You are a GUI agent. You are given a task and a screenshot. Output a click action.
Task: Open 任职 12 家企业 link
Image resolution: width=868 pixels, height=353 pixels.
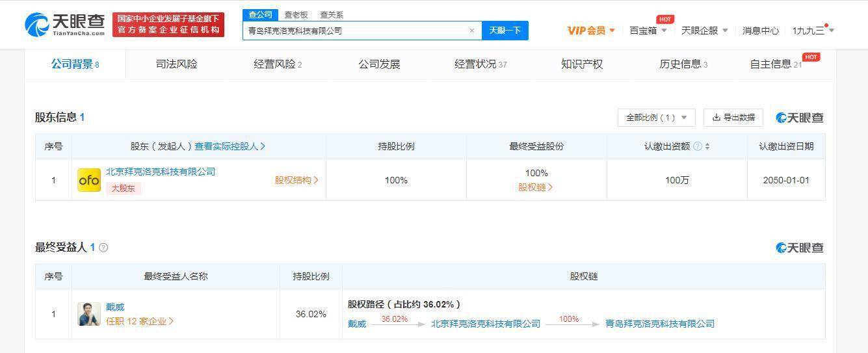pyautogui.click(x=139, y=321)
